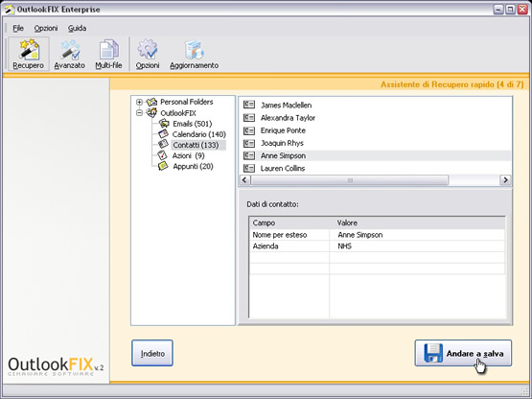Image resolution: width=532 pixels, height=399 pixels.
Task: Expand the Personal Folders tree node
Action: (139, 102)
